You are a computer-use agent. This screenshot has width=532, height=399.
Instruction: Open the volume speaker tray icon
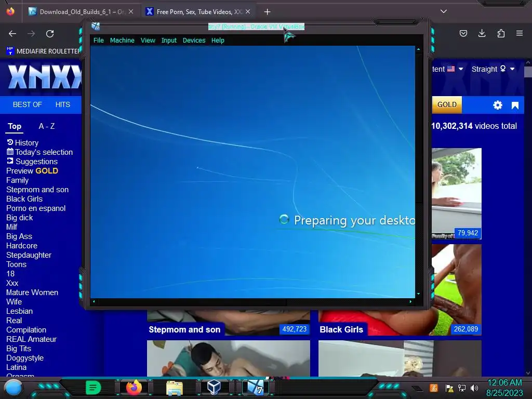tap(474, 388)
